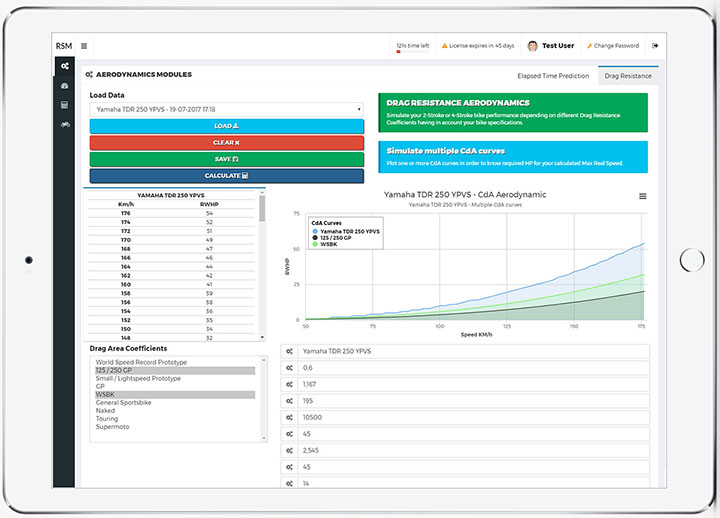
Task: Click gears icon beside the 1,167 field
Action: 289,384
